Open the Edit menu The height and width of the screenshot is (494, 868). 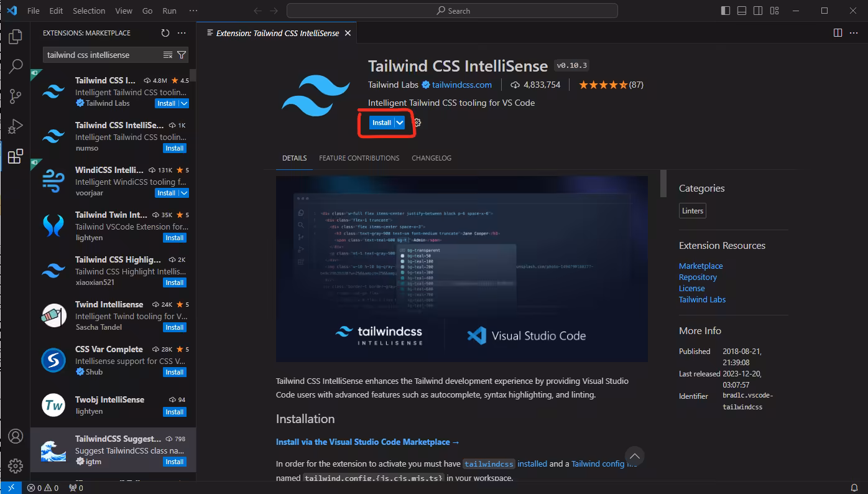pos(56,11)
